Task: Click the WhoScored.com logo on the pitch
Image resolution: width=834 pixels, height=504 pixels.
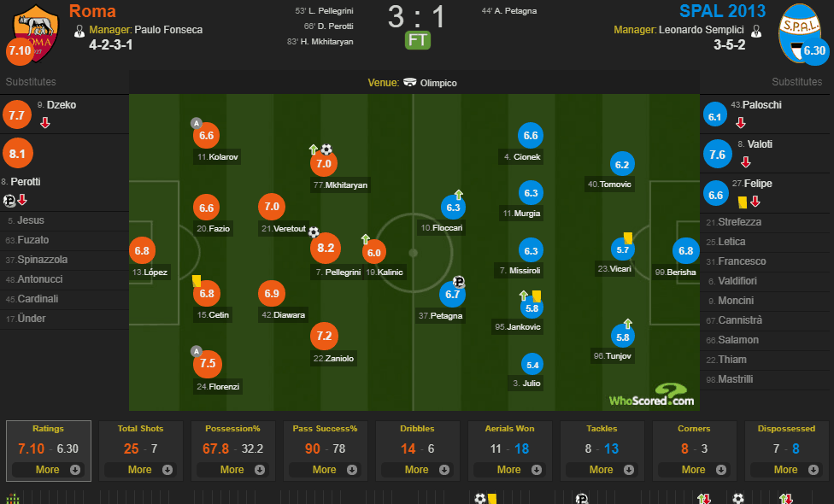Action: [x=651, y=396]
